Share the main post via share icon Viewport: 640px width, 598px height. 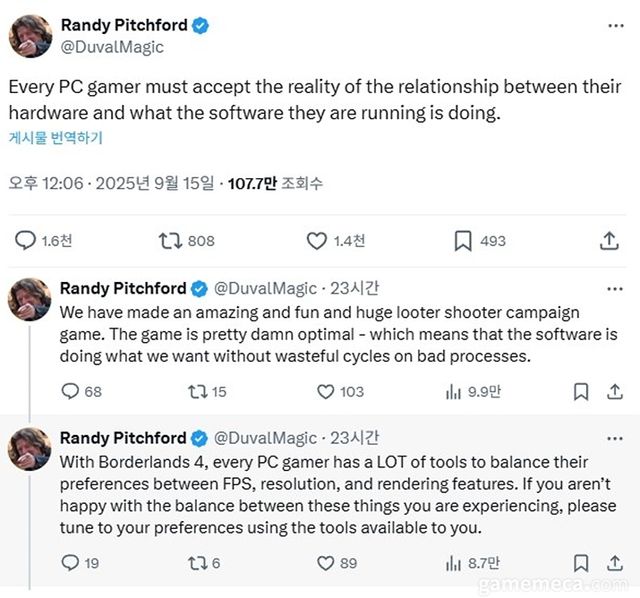609,241
